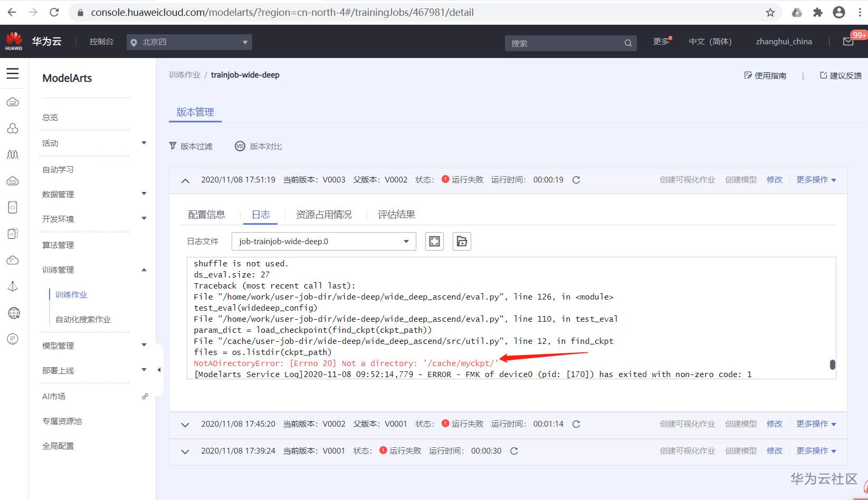Select 自动化搜索作业 in the sidebar
Screen dimensions: 868x500
coord(83,319)
